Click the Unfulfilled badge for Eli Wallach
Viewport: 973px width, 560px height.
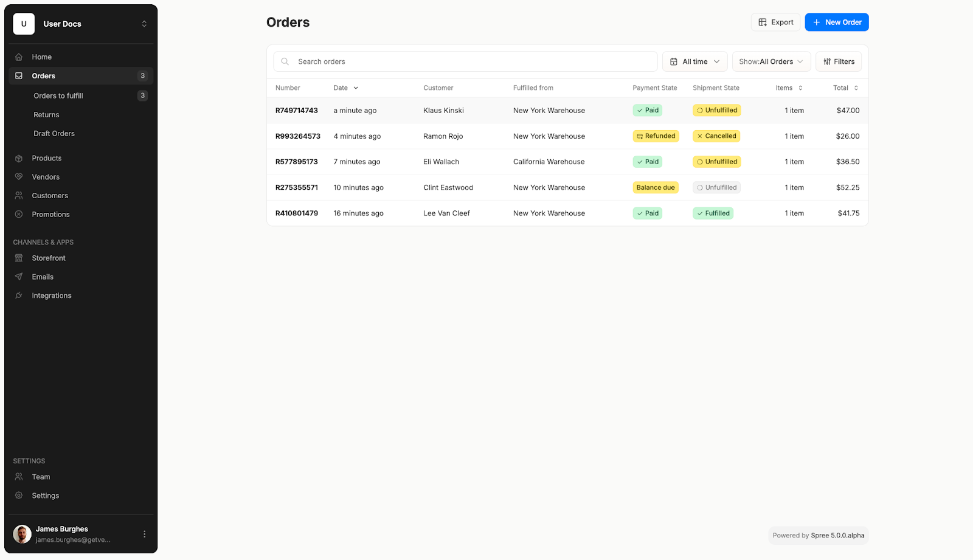(x=717, y=162)
